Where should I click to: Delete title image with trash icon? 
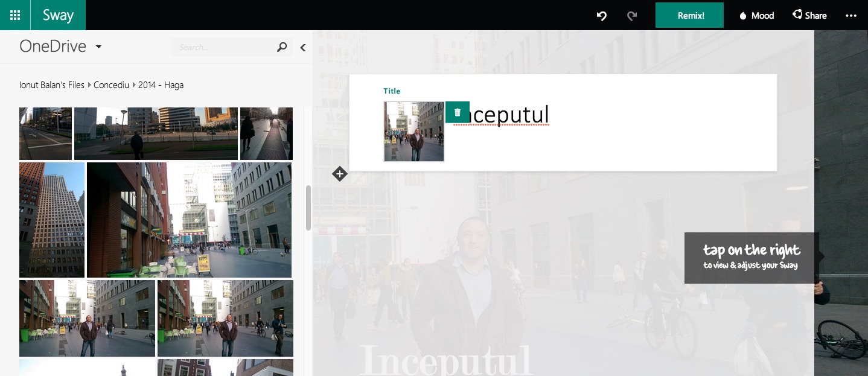[x=458, y=112]
